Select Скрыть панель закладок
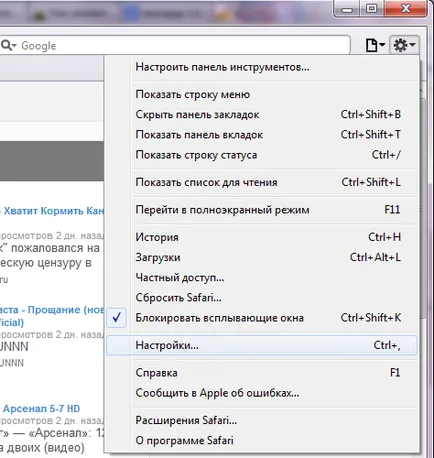The width and height of the screenshot is (434, 458). click(262, 115)
